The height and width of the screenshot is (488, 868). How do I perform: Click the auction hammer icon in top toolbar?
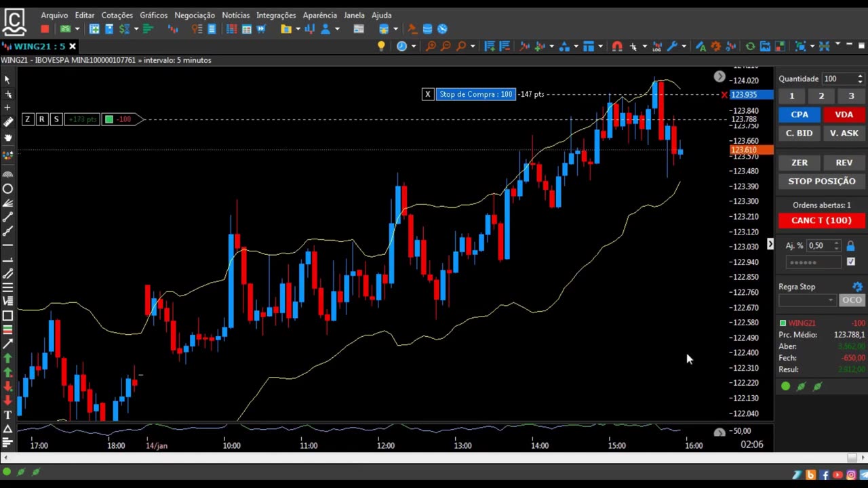(x=412, y=28)
